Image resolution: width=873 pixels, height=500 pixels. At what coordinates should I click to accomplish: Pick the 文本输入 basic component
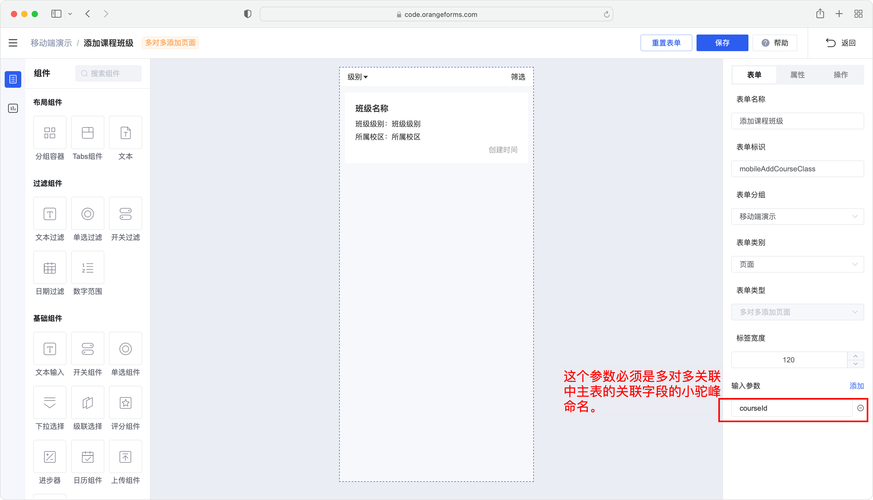coord(50,349)
